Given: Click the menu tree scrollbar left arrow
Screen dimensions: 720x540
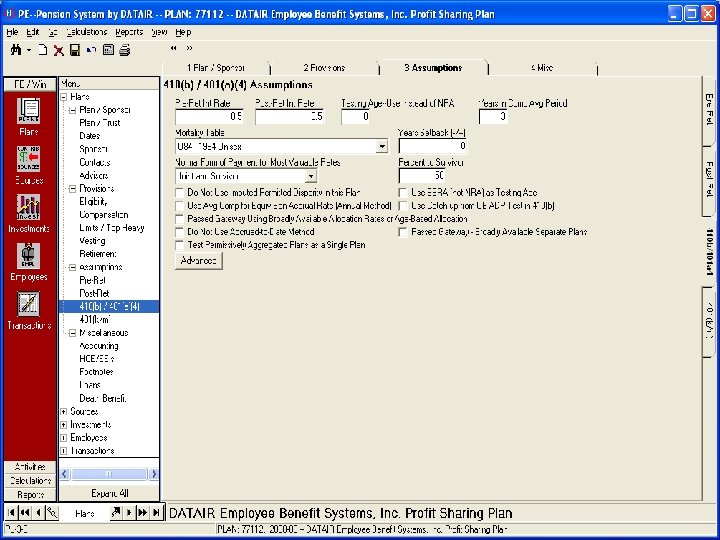Looking at the screenshot, I should 65,474.
